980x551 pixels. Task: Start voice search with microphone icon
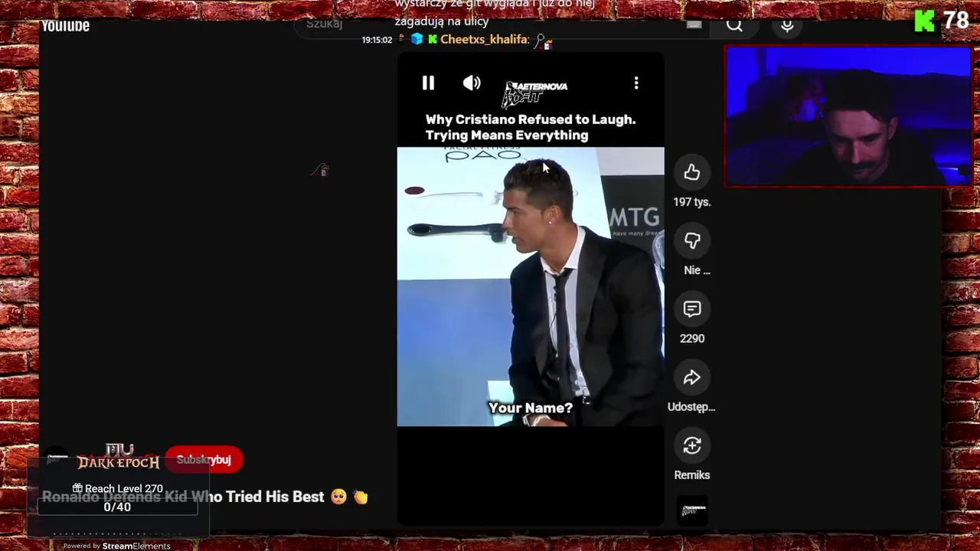point(787,25)
